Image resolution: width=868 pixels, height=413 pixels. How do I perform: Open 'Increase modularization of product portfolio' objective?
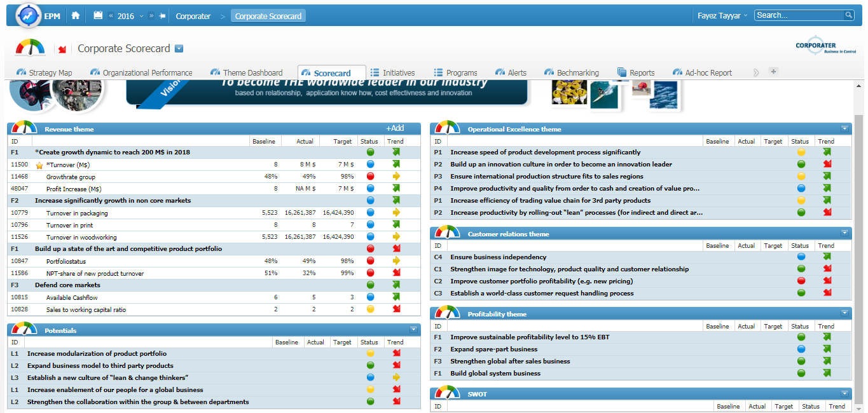(97, 354)
